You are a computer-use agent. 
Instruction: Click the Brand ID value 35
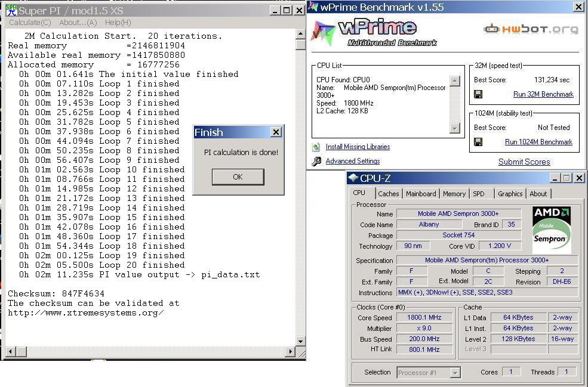(x=511, y=224)
